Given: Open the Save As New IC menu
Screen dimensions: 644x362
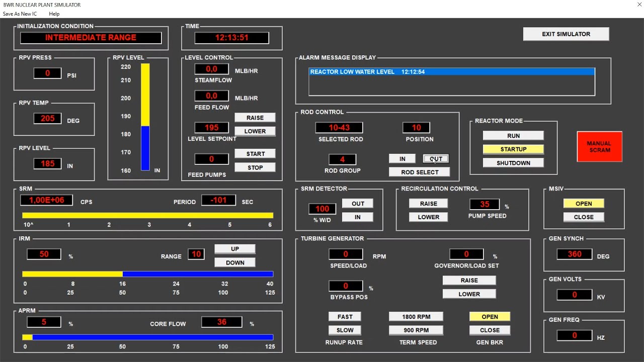Looking at the screenshot, I should [x=20, y=14].
